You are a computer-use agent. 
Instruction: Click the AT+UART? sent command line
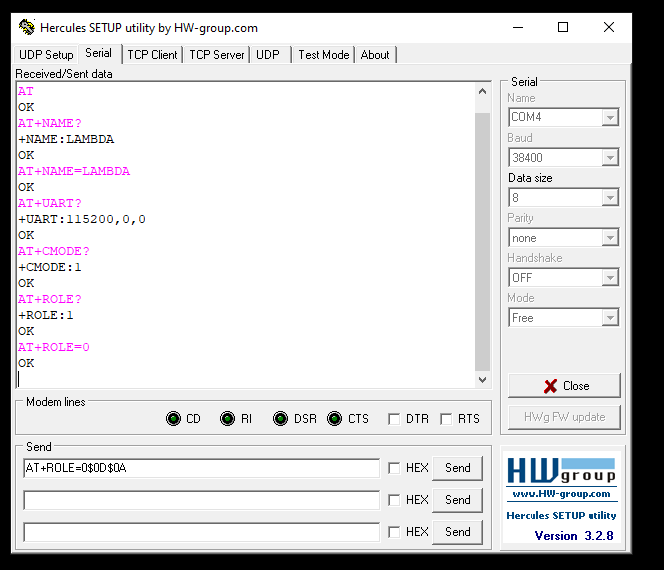coord(50,203)
